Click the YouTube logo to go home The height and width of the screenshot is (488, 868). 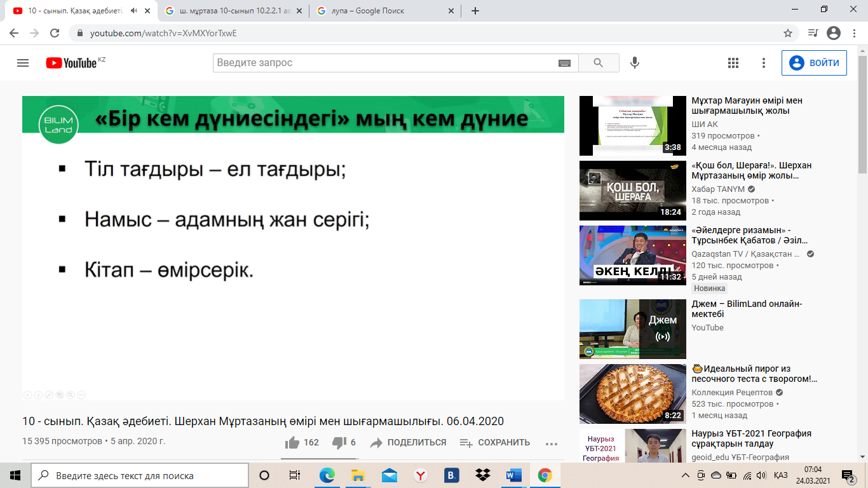click(x=71, y=63)
